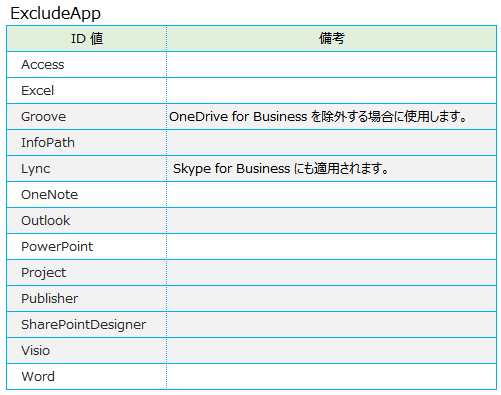Click the Visio ID cell
The image size is (501, 395).
click(x=87, y=351)
